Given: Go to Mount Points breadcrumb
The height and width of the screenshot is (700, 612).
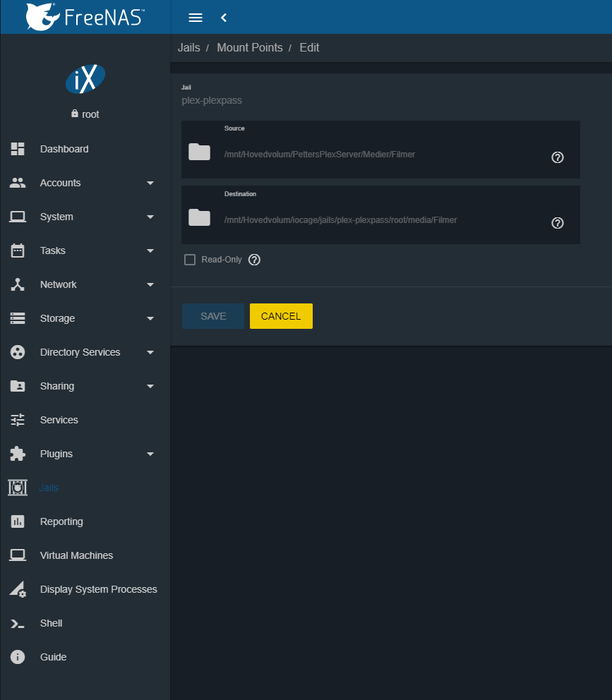Looking at the screenshot, I should [250, 47].
